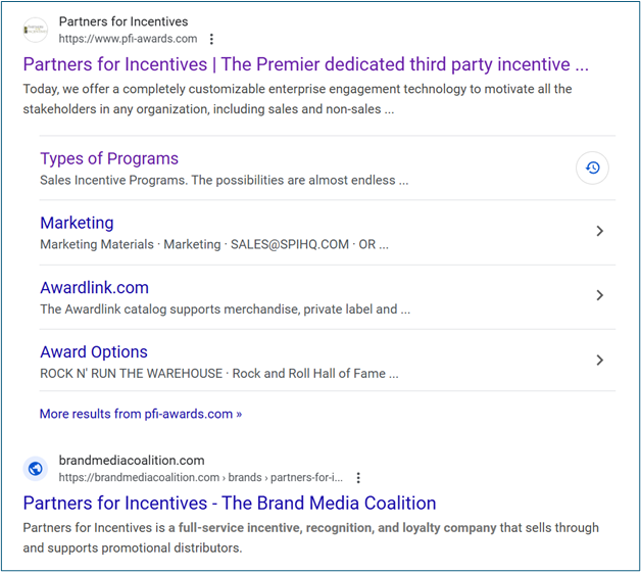Expand the Marketing sitelink chevron
This screenshot has width=642, height=572.
tap(599, 231)
